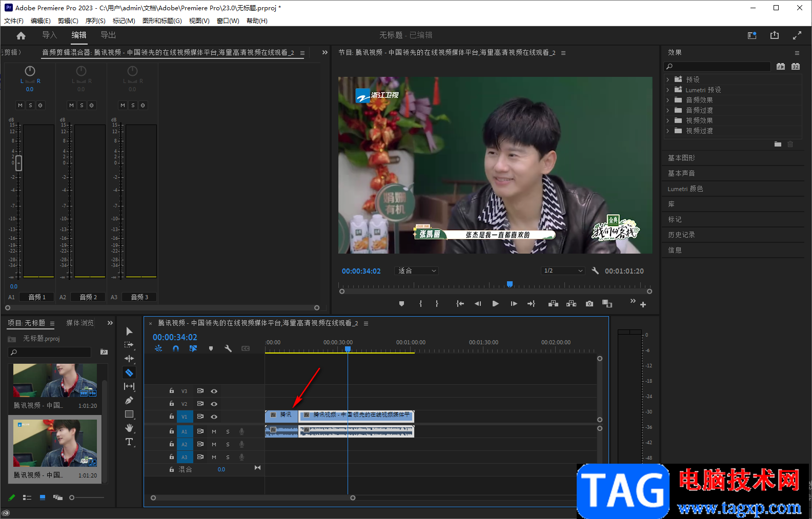This screenshot has height=519, width=812.
Task: Click the Home icon
Action: pos(21,35)
